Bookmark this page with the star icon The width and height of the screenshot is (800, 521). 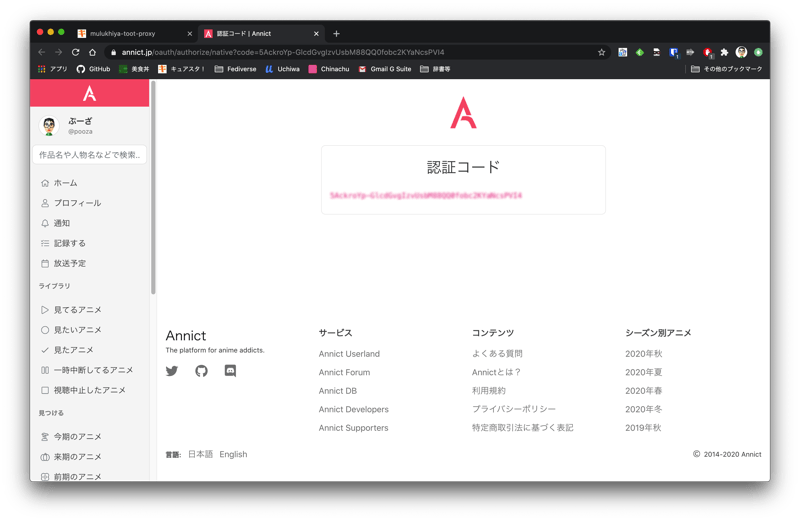pyautogui.click(x=601, y=52)
